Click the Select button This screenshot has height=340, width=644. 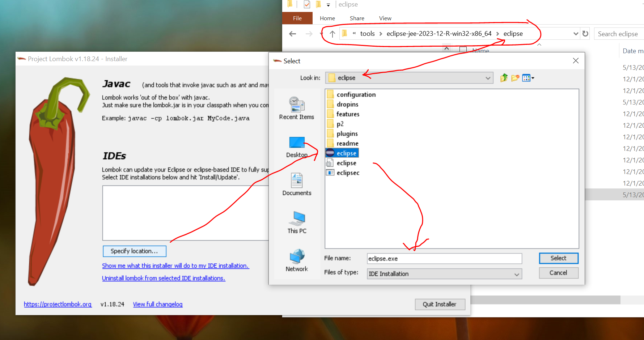pos(559,258)
